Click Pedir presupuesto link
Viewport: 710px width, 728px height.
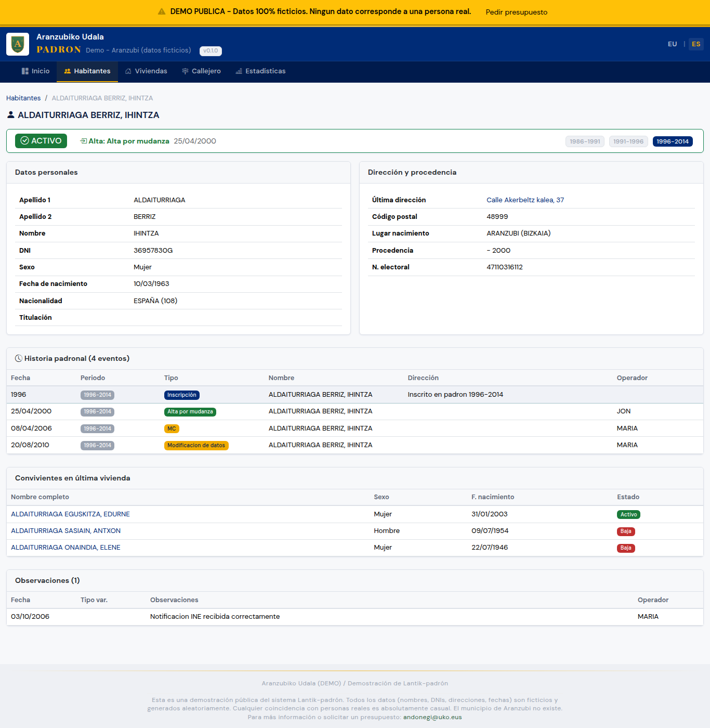pos(516,12)
